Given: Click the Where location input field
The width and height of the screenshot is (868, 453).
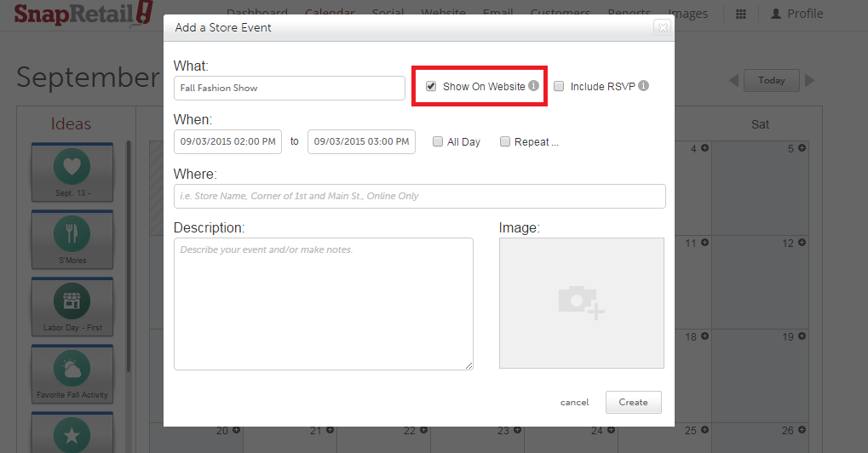Looking at the screenshot, I should pos(419,196).
